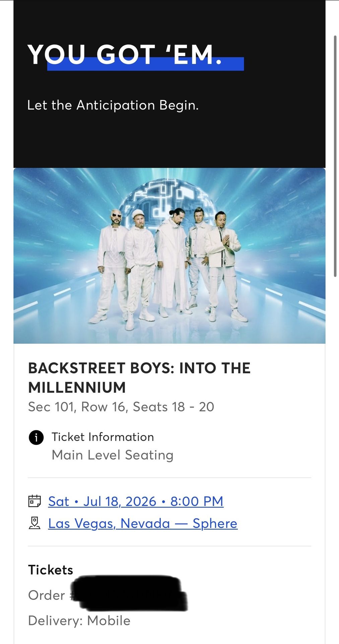This screenshot has width=339, height=644.
Task: Click the Main Level Seating text
Action: pyautogui.click(x=113, y=455)
